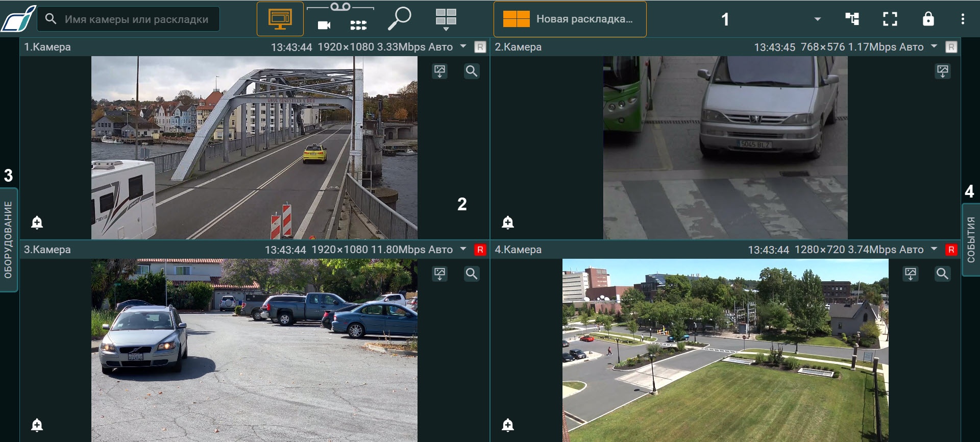The width and height of the screenshot is (980, 442).
Task: Open the tree-structure icon in the top bar
Action: [x=852, y=19]
